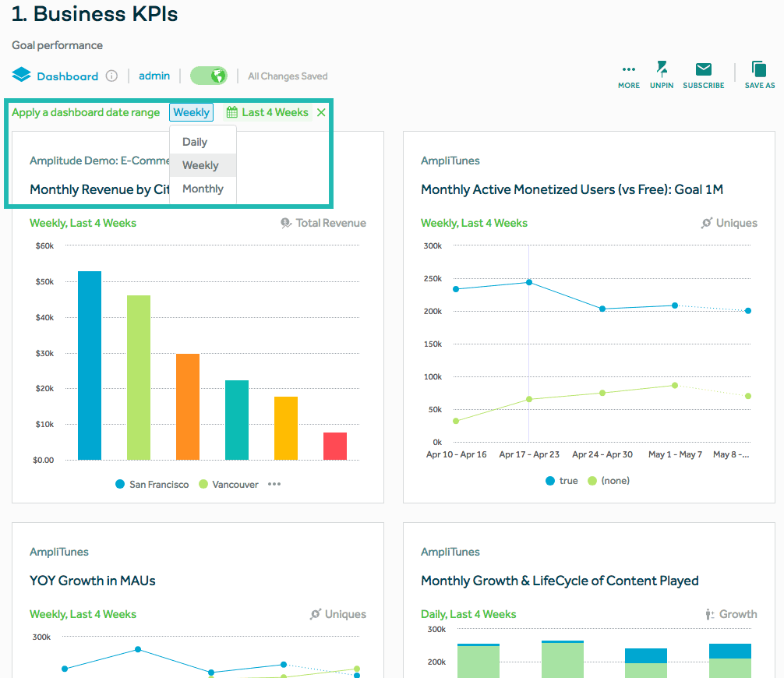Click the Dashboard layers icon
The image size is (784, 678).
20,75
